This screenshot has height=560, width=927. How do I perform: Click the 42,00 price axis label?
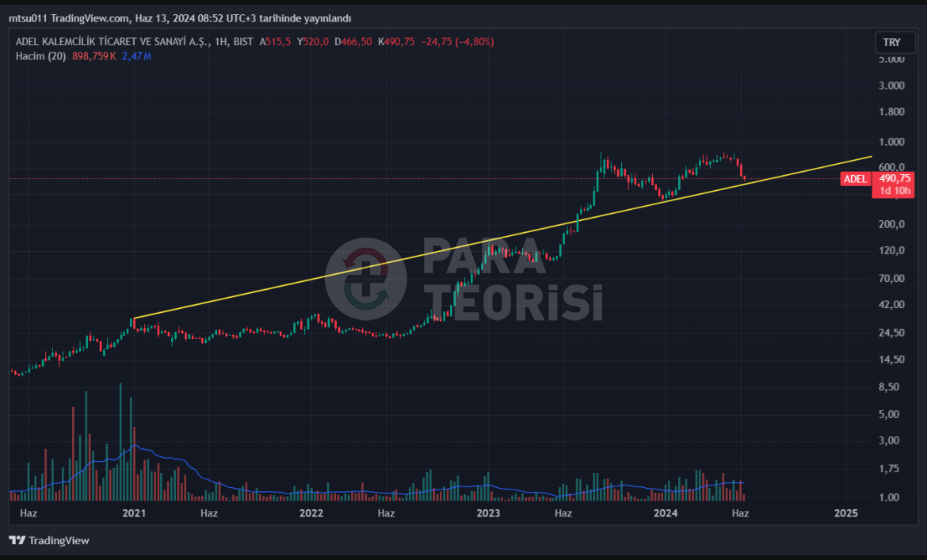tap(891, 304)
